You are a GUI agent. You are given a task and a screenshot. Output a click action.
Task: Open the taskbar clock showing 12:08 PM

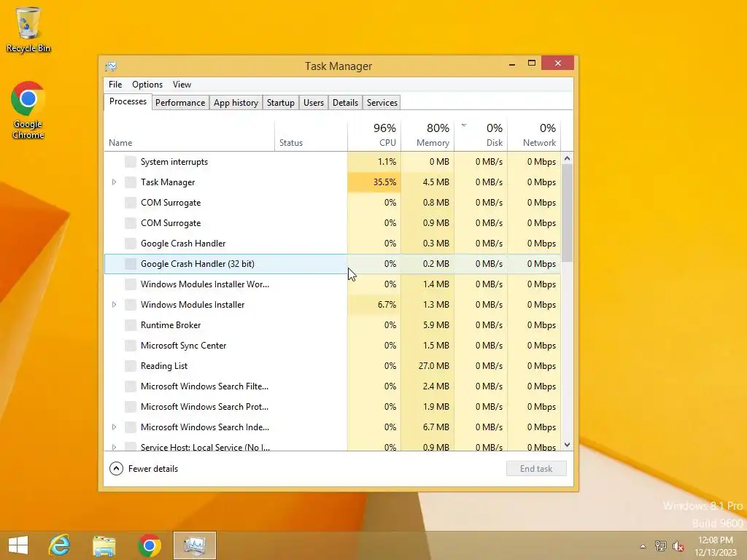click(716, 546)
